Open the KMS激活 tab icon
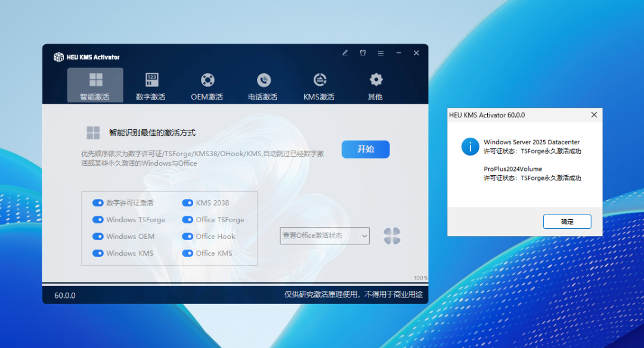The image size is (644, 348). click(319, 80)
